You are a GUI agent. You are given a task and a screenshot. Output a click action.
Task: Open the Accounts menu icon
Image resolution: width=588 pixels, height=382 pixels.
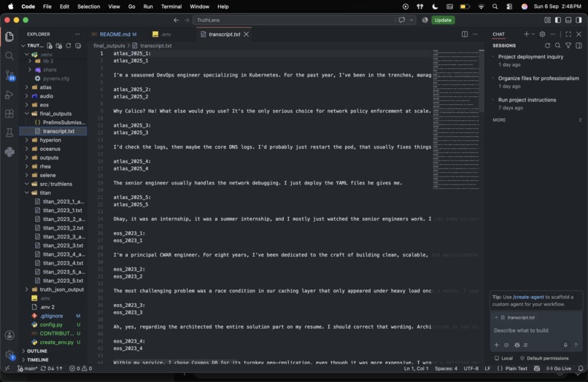click(9, 335)
